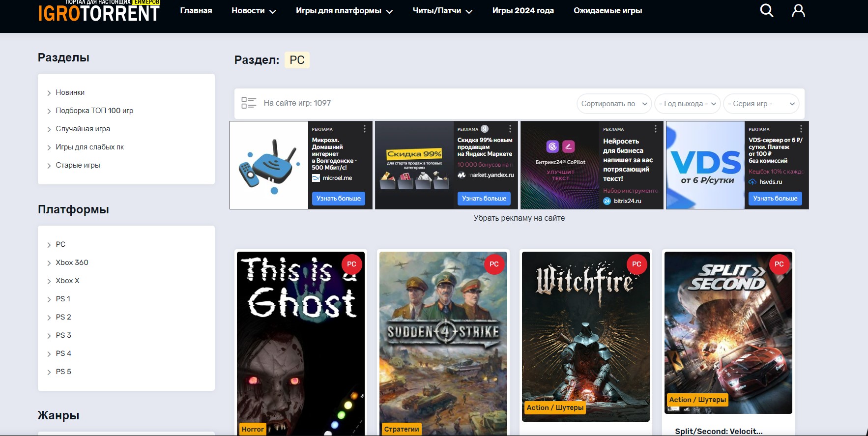Viewport: 868px width, 436px height.
Task: Click 'Убрать рекламу на сайте' link
Action: click(519, 218)
